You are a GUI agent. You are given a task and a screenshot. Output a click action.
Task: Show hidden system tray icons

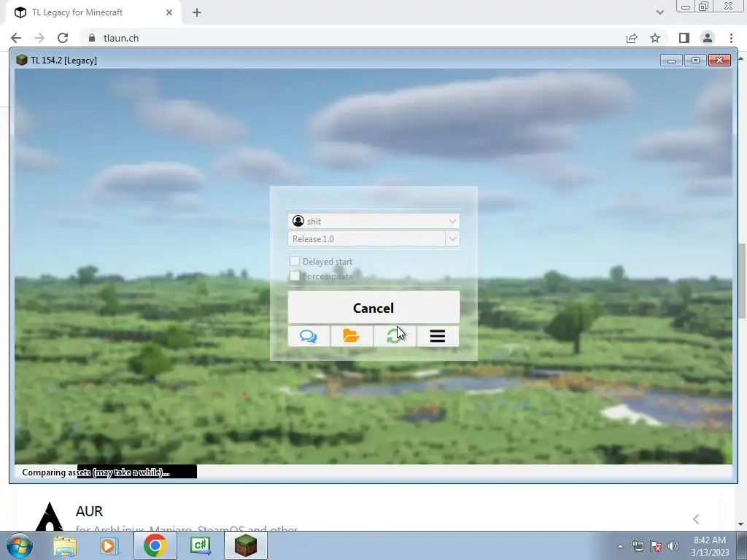tap(620, 546)
